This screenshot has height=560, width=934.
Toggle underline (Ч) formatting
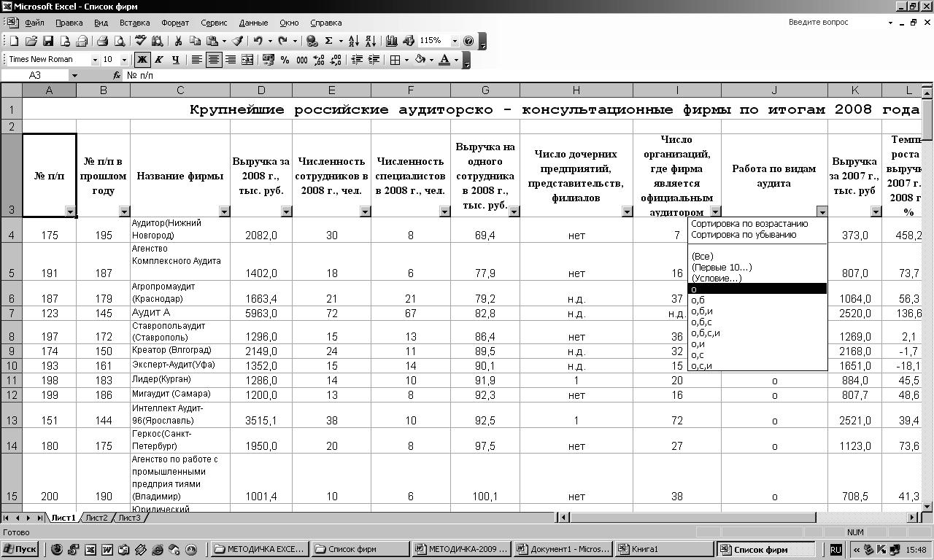click(176, 60)
